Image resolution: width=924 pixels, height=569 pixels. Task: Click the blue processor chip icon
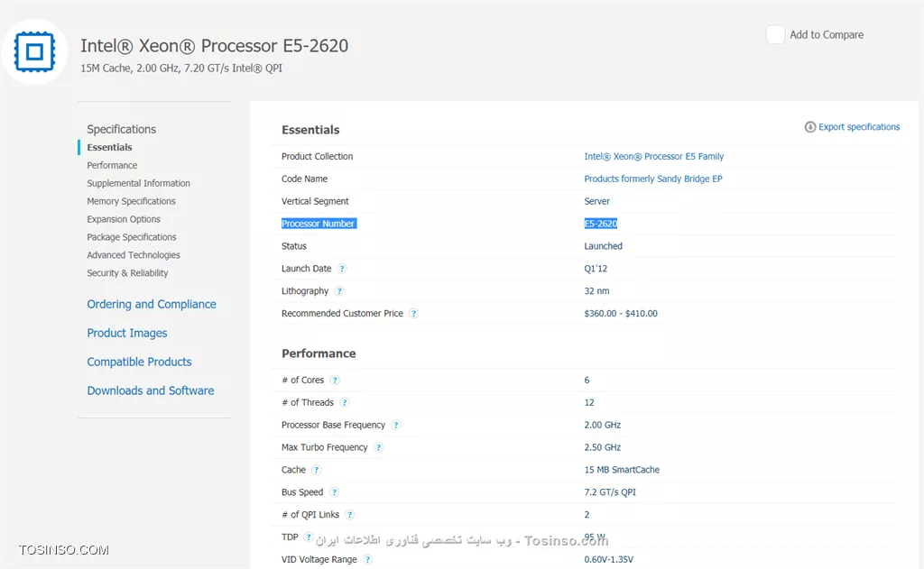click(x=35, y=51)
